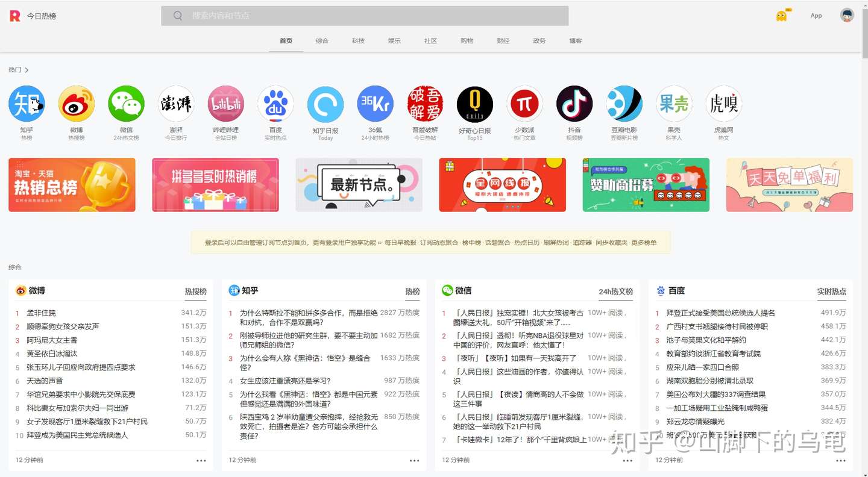Switch to the 科技 tab
Image resolution: width=868 pixels, height=477 pixels.
coord(358,41)
